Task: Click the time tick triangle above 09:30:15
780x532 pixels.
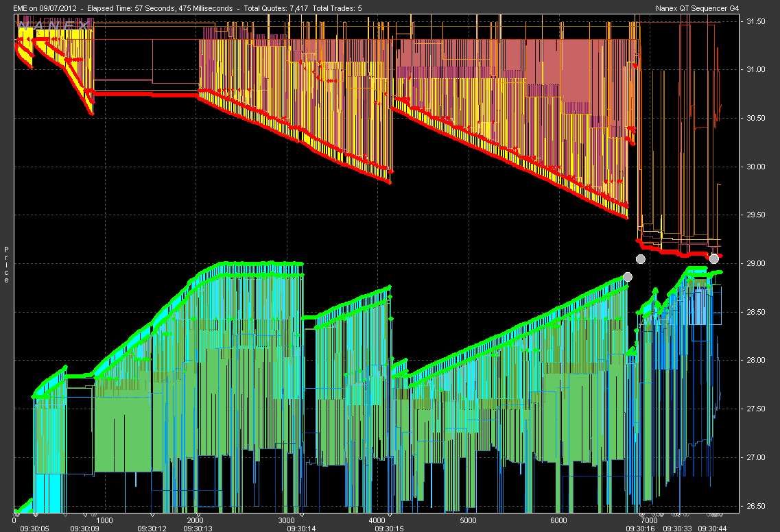Action: 390,515
